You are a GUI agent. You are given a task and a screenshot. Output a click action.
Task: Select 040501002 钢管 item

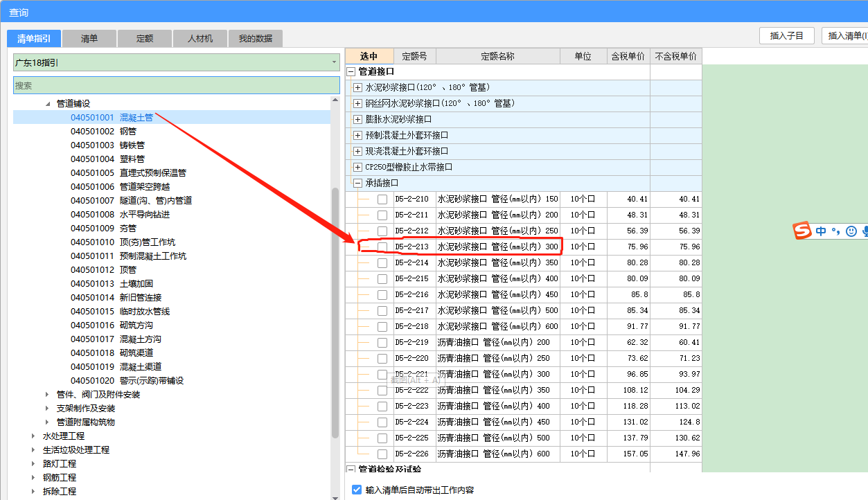[x=103, y=132]
